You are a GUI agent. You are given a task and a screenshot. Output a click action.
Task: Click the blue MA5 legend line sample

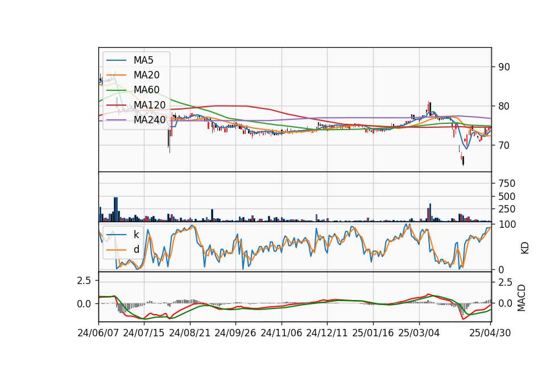(x=116, y=60)
